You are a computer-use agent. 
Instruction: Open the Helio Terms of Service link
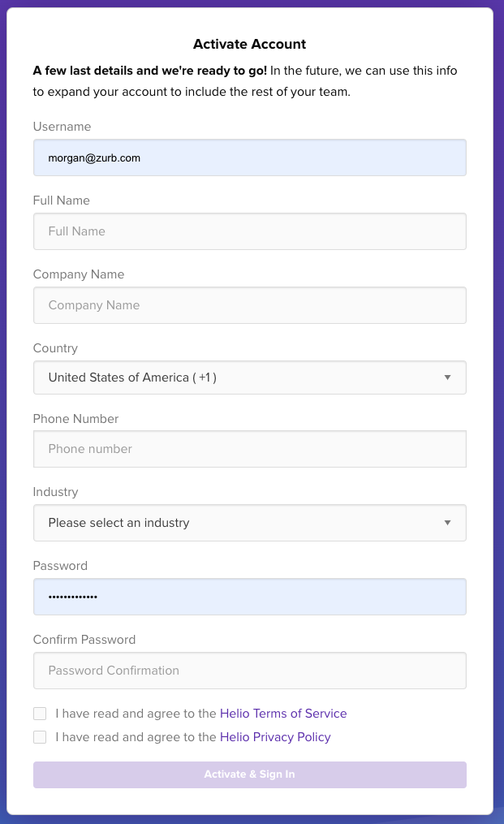pyautogui.click(x=283, y=714)
